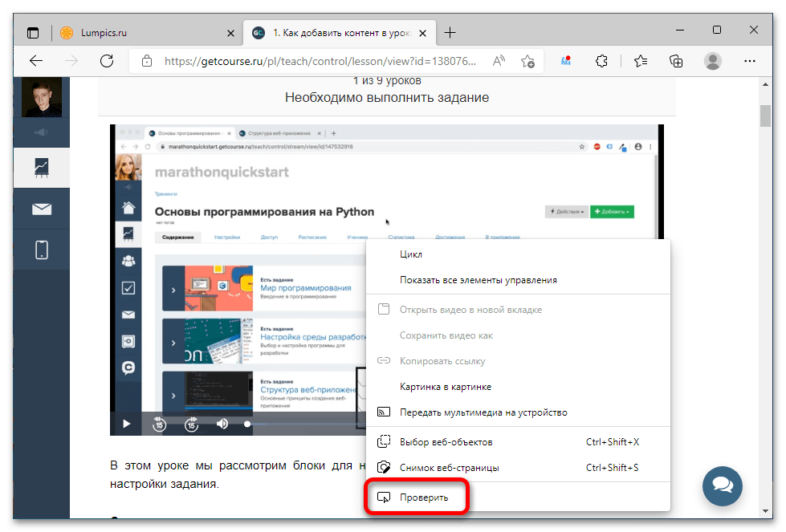Open the trainings chart icon in sidebar

tap(42, 168)
